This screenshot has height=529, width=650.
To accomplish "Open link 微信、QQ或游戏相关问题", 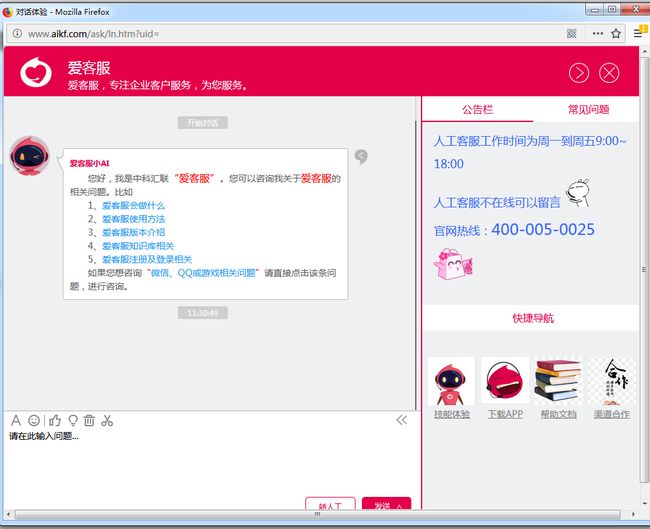I will point(203,273).
